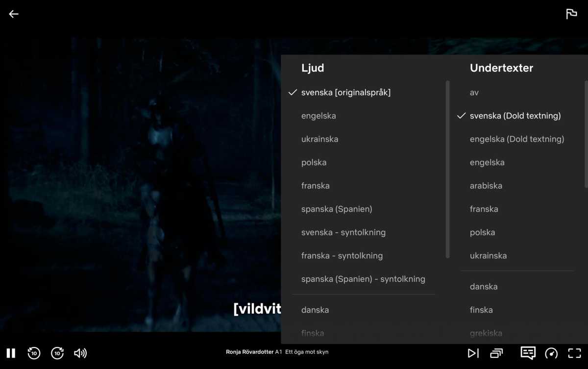588x369 pixels.
Task: Mute the volume speaker icon
Action: pyautogui.click(x=80, y=353)
